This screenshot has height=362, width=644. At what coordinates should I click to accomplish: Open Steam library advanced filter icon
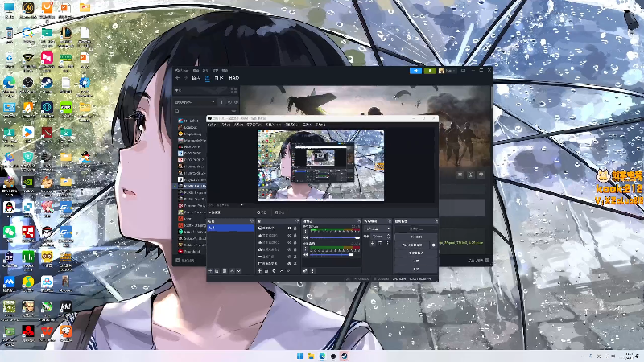(x=233, y=111)
